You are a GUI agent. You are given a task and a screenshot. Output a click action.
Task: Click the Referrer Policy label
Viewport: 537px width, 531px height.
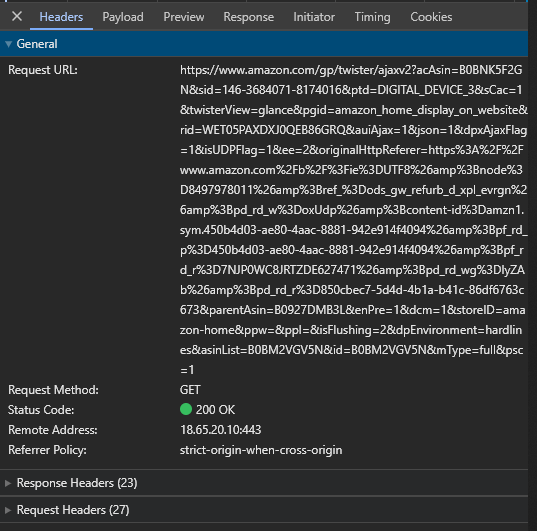[x=47, y=450]
